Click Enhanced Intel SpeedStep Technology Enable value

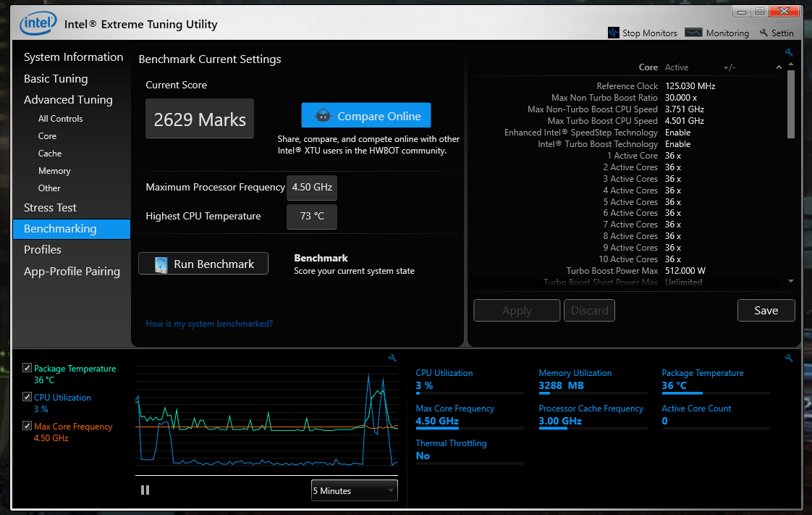coord(677,133)
